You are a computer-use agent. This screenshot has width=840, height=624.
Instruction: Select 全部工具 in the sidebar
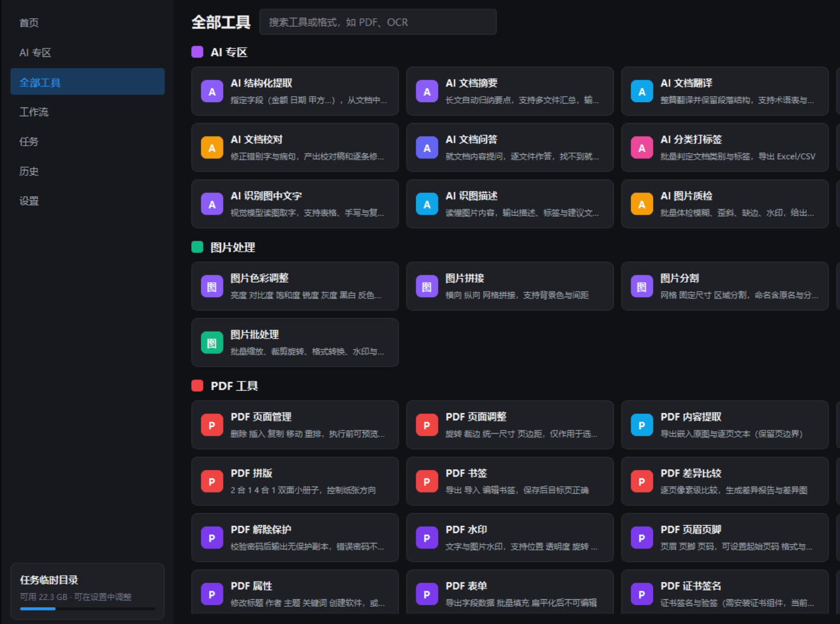[x=88, y=82]
